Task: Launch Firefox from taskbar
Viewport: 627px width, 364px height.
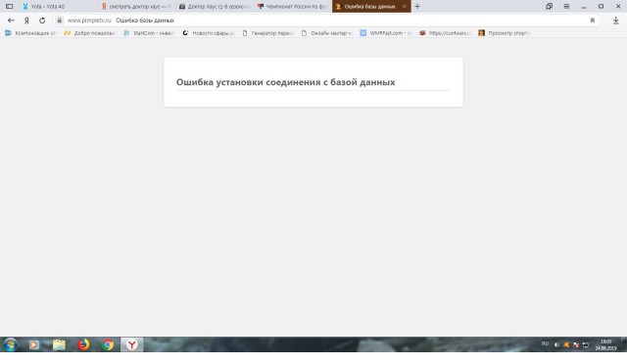Action: click(83, 344)
